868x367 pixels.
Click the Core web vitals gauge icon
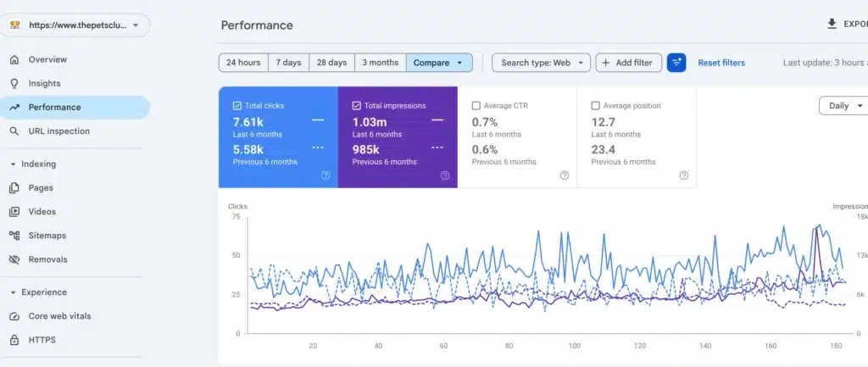pyautogui.click(x=14, y=316)
